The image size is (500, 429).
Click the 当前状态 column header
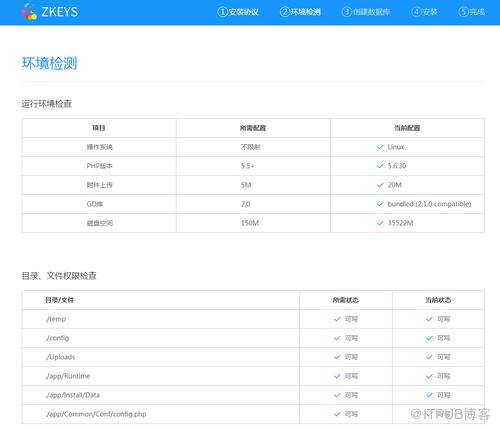coord(438,300)
